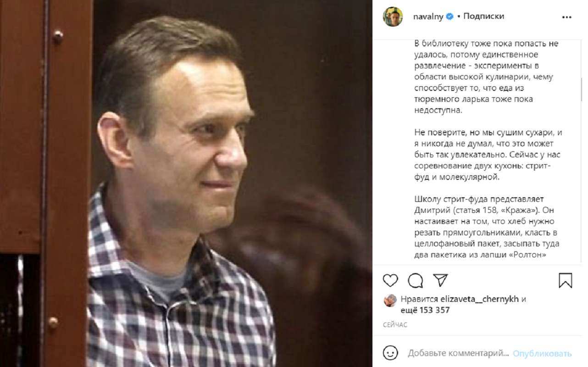Open the emoji picker smiley icon
Image resolution: width=588 pixels, height=367 pixels.
coord(390,353)
